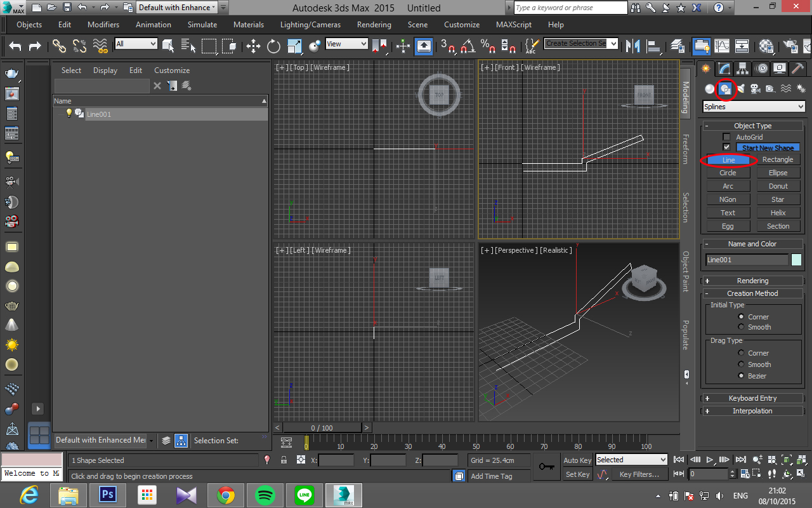Expand the Keyboard Entry rollout
The image size is (812, 508).
pos(752,398)
